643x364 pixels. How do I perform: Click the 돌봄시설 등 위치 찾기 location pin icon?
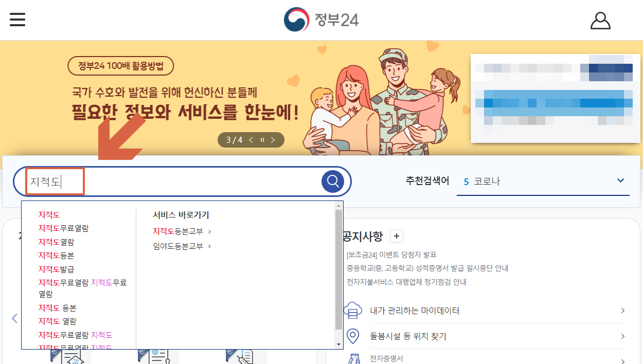[x=353, y=336]
